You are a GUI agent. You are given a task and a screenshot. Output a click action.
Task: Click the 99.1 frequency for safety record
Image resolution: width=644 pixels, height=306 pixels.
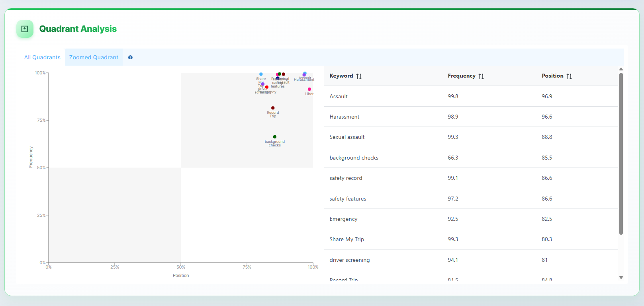pos(453,178)
